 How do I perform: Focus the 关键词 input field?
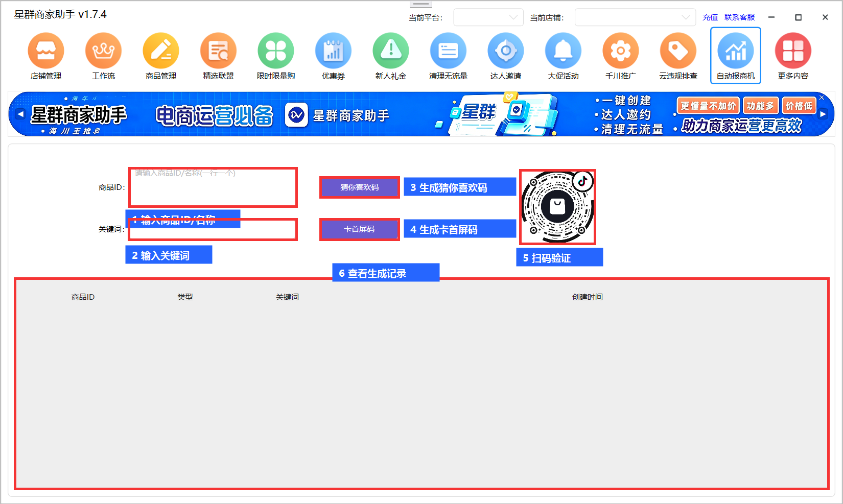point(213,229)
